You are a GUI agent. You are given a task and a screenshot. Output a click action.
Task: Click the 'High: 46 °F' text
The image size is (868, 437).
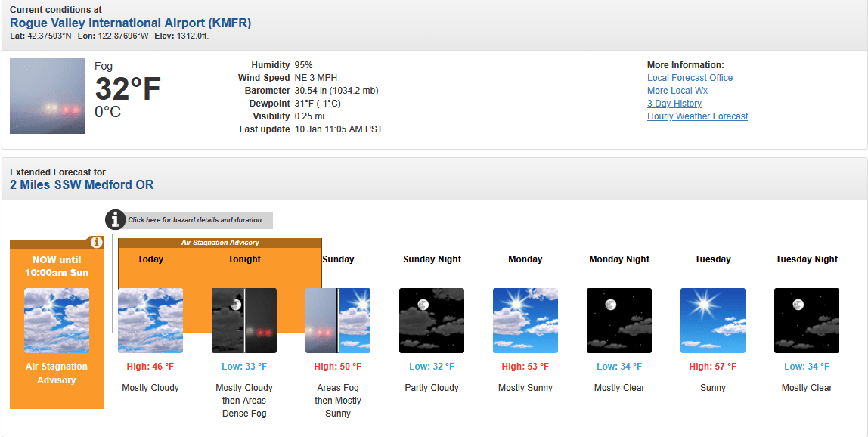click(150, 367)
